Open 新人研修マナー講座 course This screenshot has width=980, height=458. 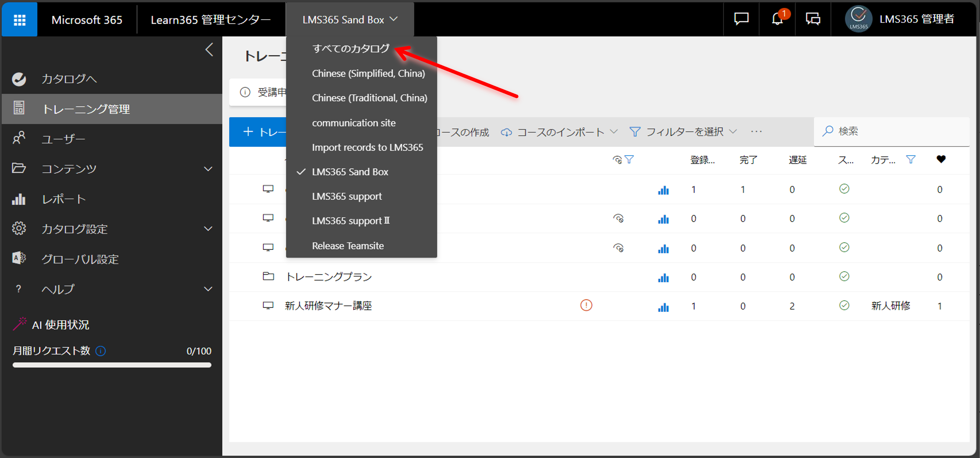click(328, 306)
